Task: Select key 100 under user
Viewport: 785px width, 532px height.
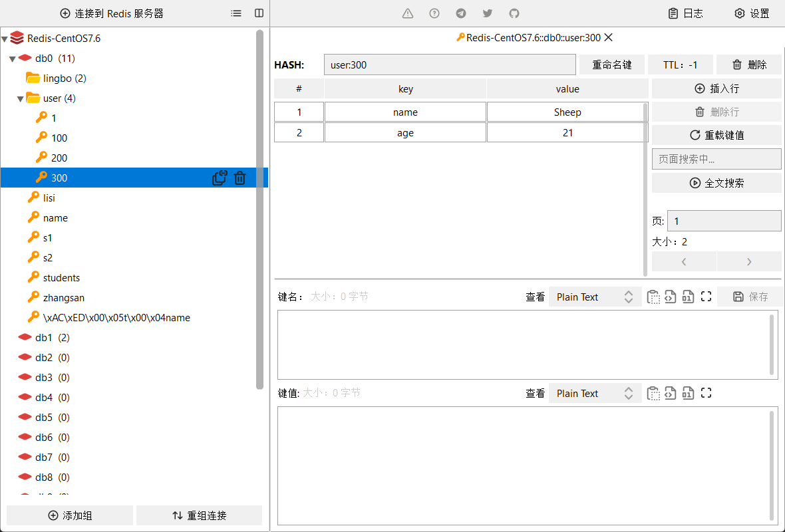Action: tap(59, 138)
